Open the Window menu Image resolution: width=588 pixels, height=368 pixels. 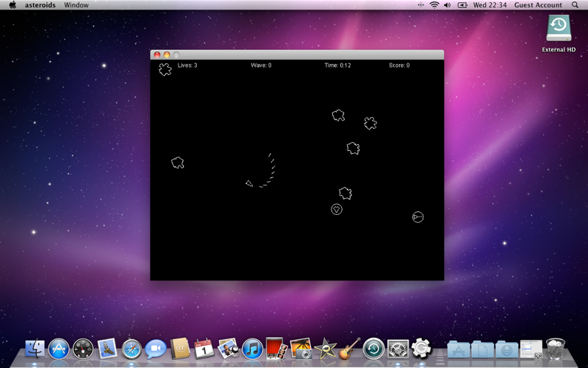coord(76,5)
